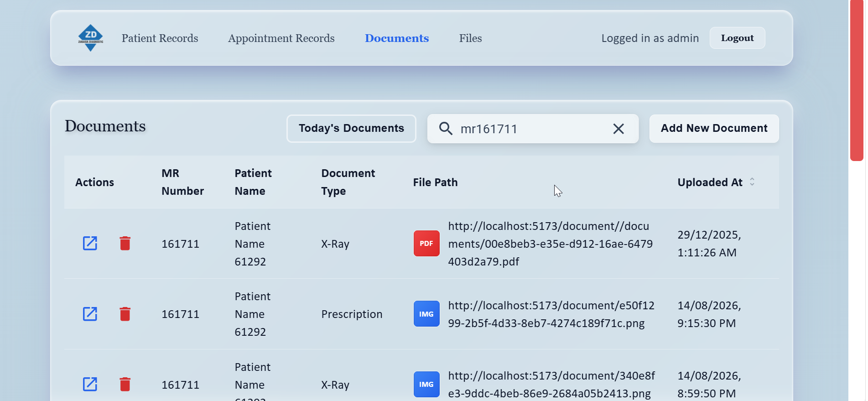The image size is (868, 401).
Task: Click the X-Ray type cell in the PDF row
Action: point(335,244)
